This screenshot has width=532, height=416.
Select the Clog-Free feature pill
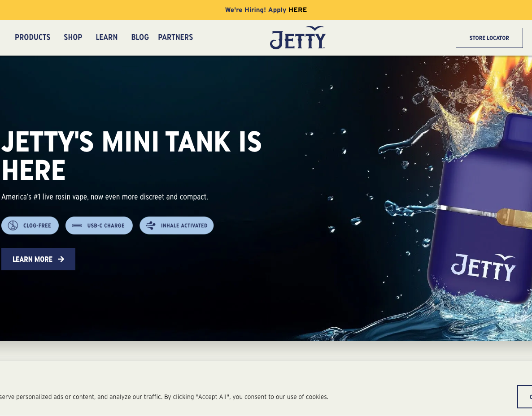[x=30, y=225]
